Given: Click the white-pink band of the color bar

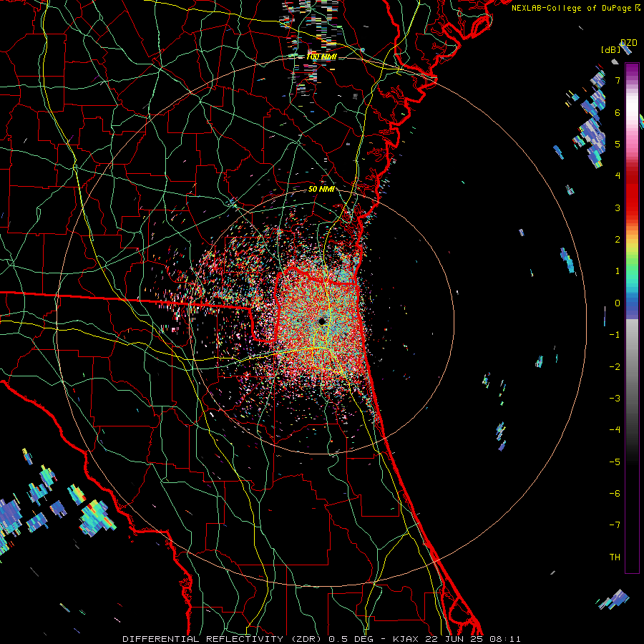Looking at the screenshot, I should pos(632,113).
